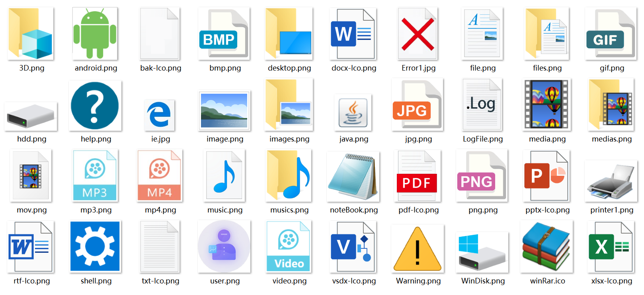Image resolution: width=644 pixels, height=295 pixels.
Task: Select the GIF file type icon
Action: click(x=611, y=33)
